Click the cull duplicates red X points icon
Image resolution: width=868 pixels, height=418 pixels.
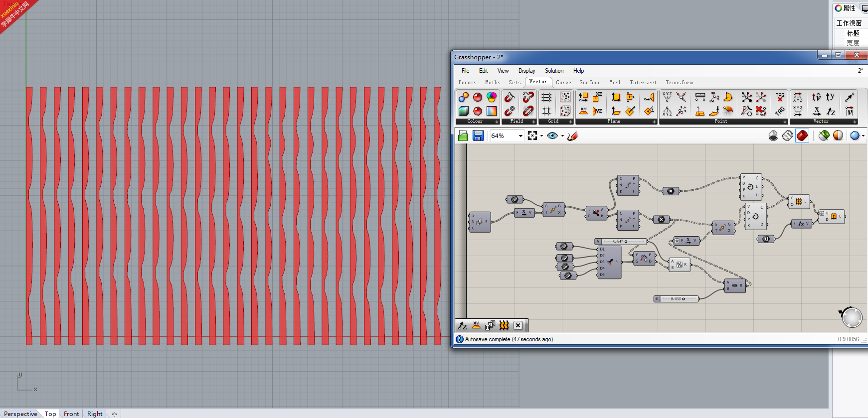(x=761, y=111)
